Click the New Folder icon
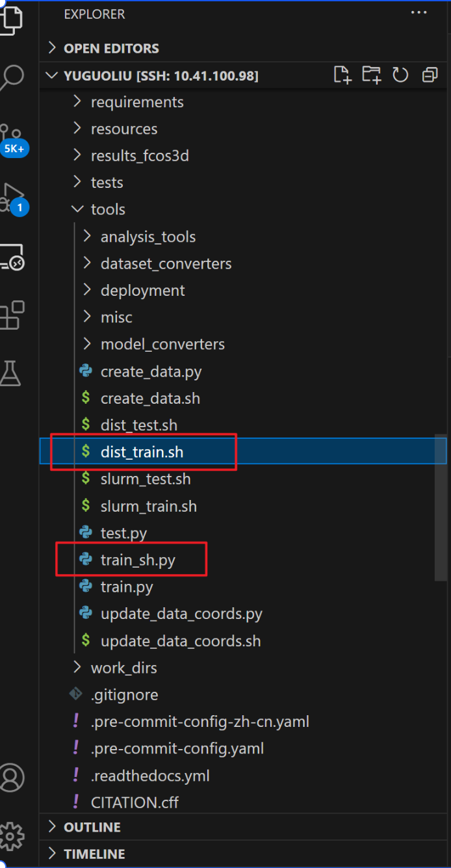The image size is (451, 868). [372, 75]
